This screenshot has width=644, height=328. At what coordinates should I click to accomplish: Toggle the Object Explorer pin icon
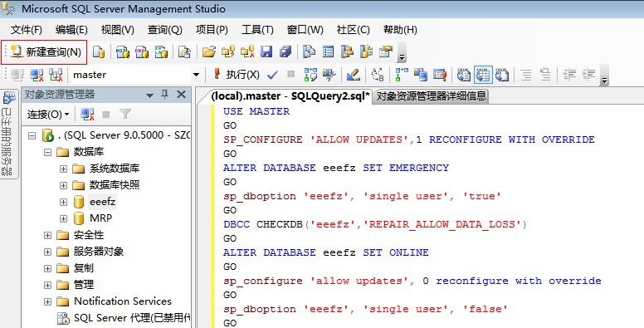click(x=164, y=95)
